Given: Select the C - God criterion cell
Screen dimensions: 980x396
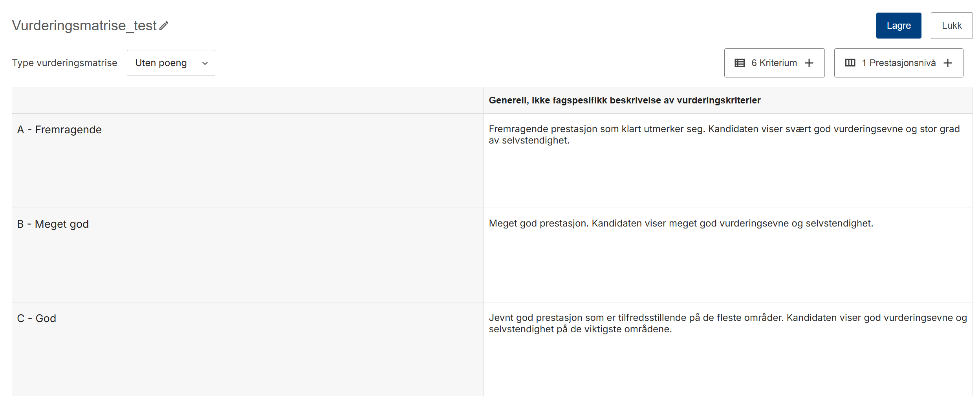Looking at the screenshot, I should [x=248, y=349].
